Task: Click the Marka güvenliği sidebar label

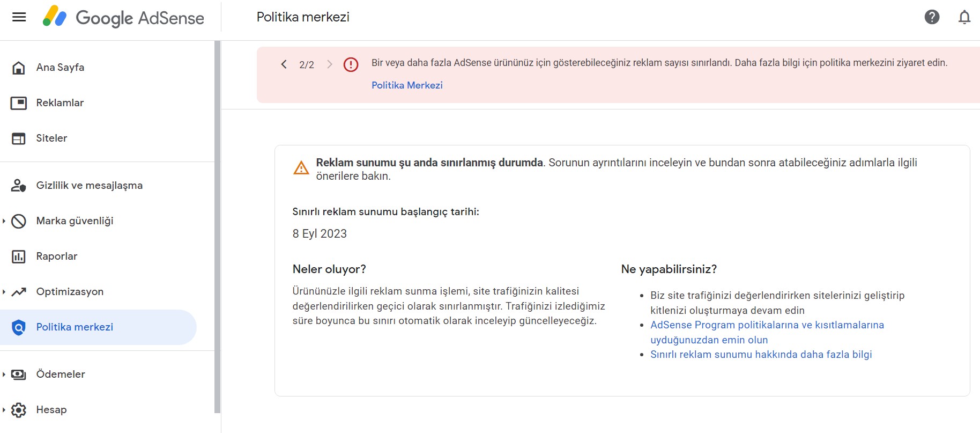Action: click(75, 221)
